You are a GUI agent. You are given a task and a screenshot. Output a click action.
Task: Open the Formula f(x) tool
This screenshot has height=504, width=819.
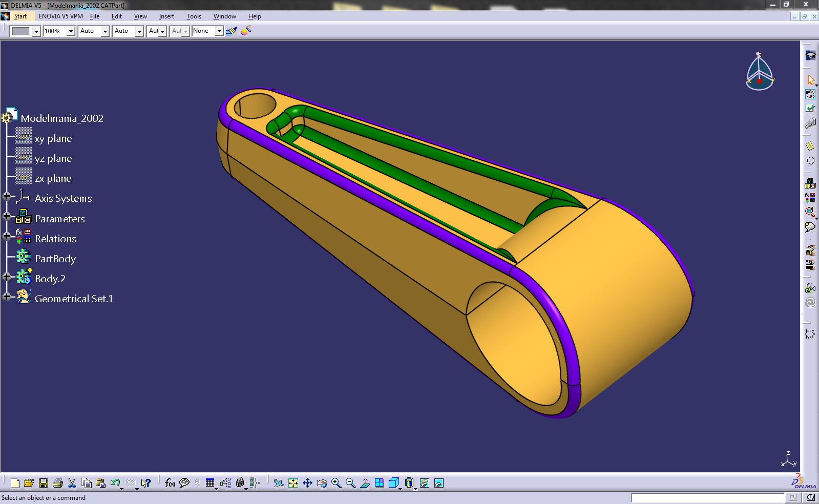tap(170, 483)
